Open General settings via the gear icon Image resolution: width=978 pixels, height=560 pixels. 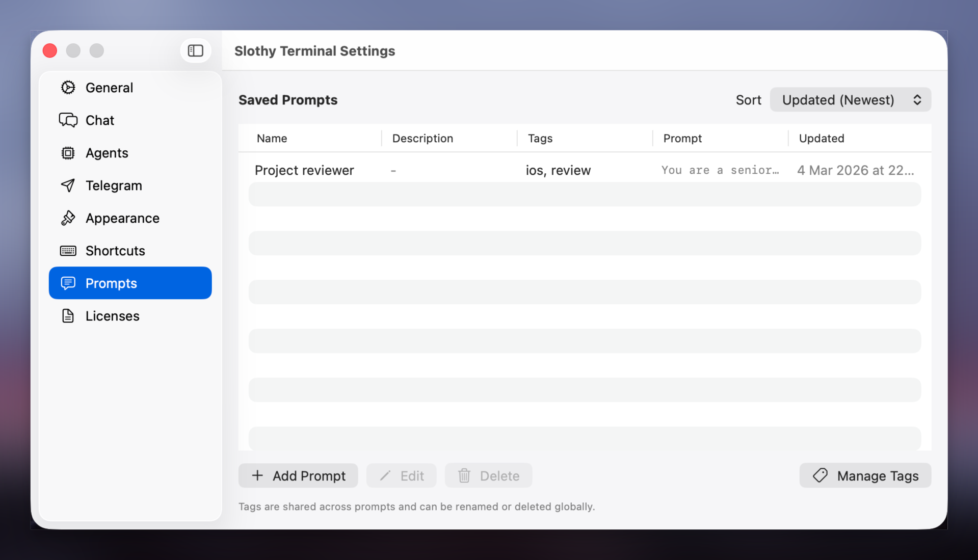click(68, 87)
